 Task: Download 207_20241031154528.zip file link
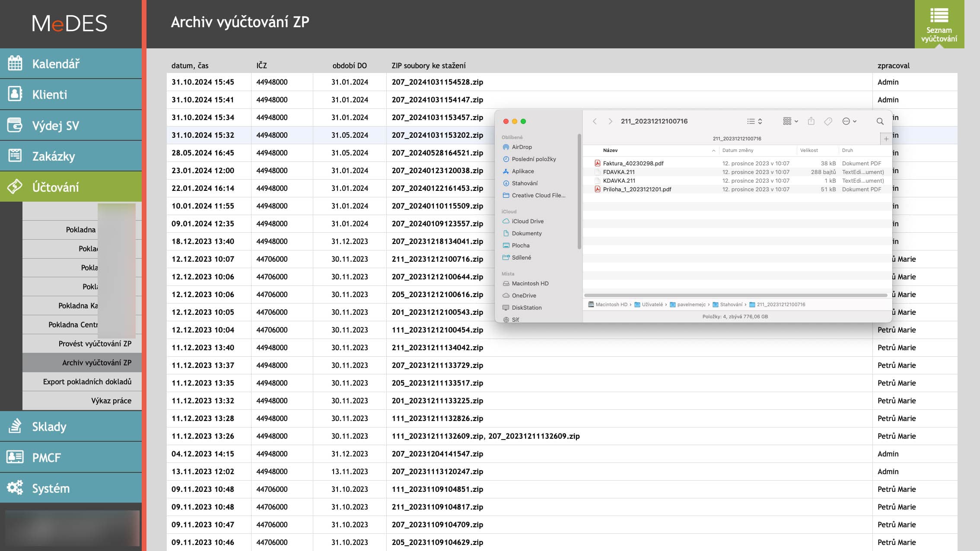[437, 82]
